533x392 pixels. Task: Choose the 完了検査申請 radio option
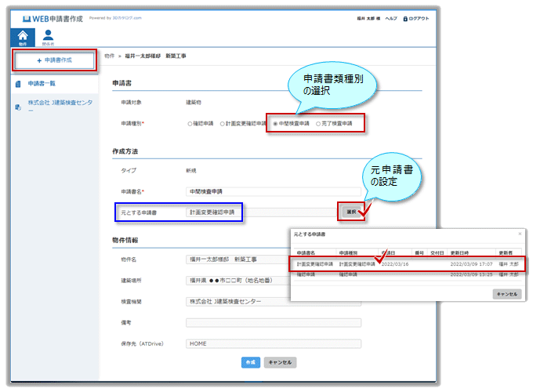(x=318, y=123)
